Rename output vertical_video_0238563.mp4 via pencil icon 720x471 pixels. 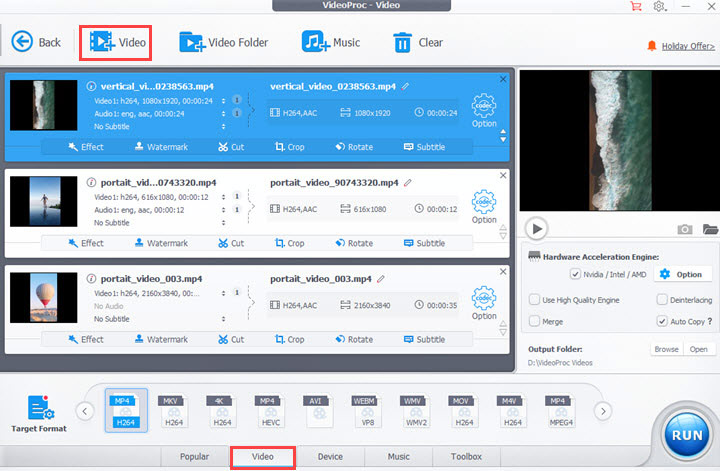(405, 86)
